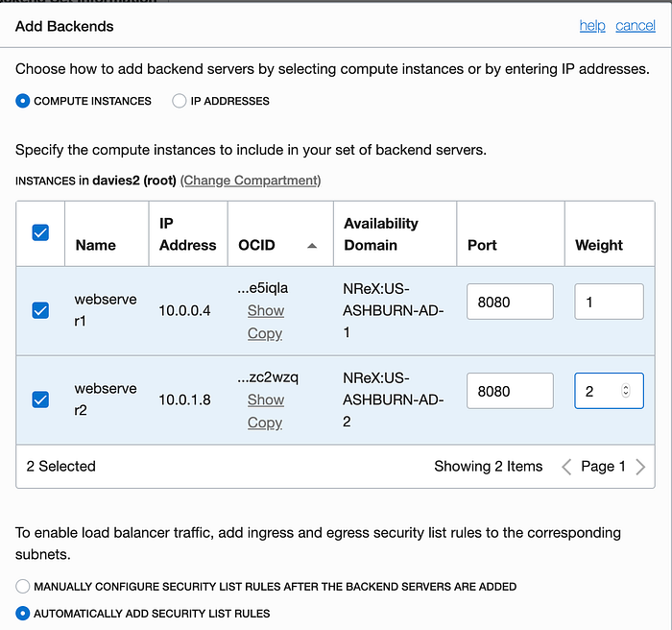
Task: Click the 'Showing 2 Items' text
Action: pos(488,466)
